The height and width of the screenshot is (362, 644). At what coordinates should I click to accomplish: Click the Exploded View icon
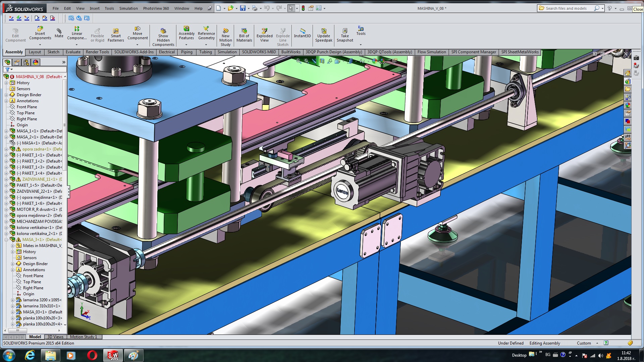point(264,31)
